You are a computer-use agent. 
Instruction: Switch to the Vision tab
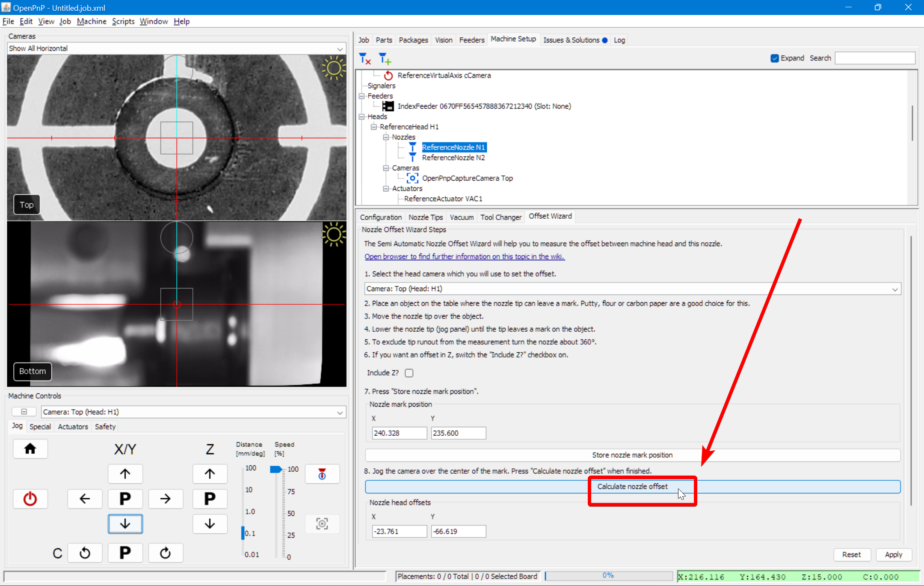point(444,39)
